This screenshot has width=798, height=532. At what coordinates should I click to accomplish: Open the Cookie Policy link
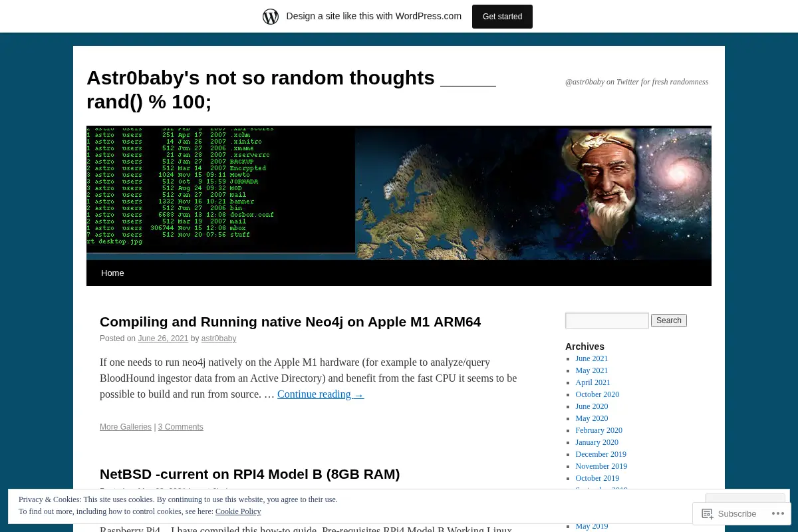coord(238,511)
